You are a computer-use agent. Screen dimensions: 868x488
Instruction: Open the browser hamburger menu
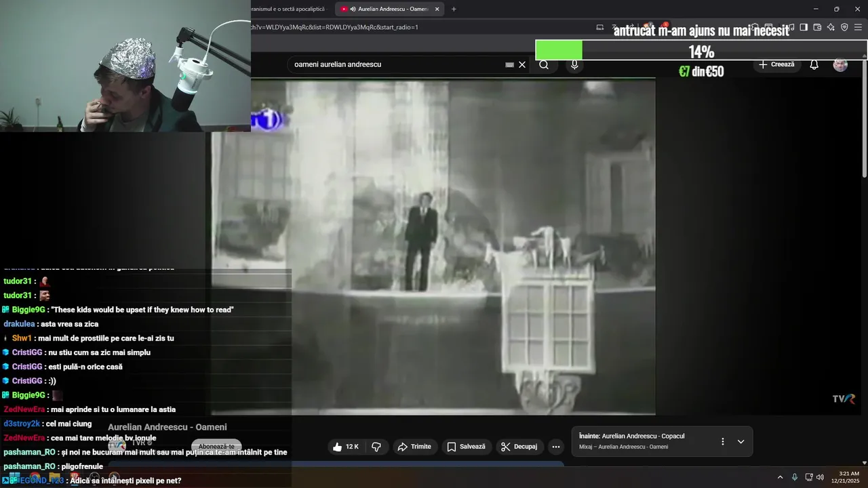859,27
